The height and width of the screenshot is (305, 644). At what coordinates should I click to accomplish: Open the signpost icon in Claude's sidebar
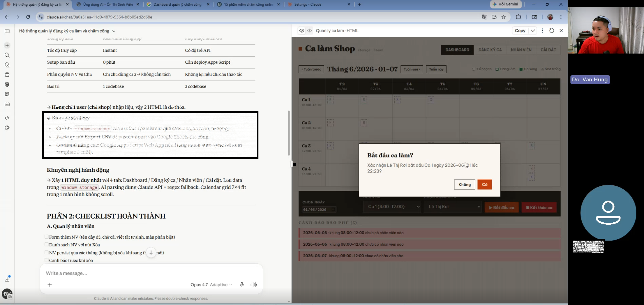pos(7,84)
